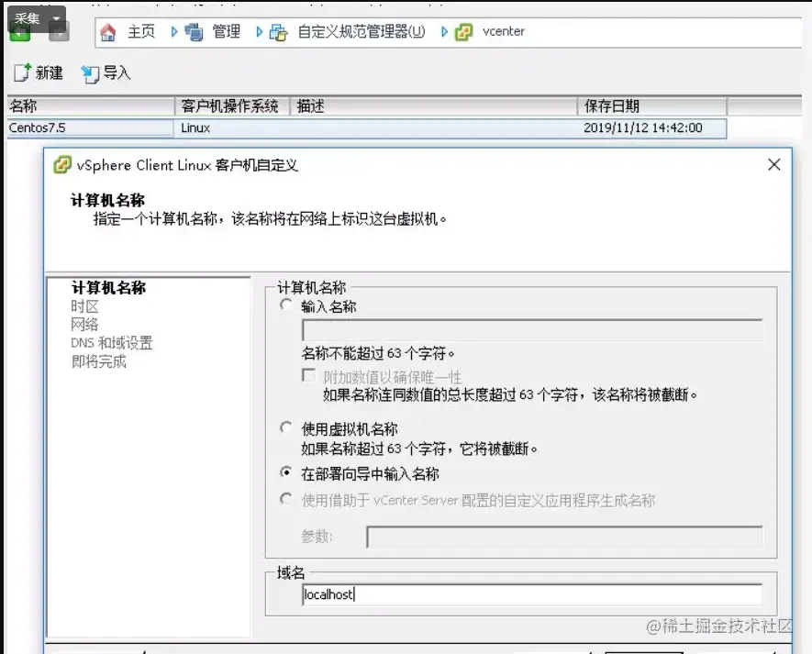Close the Linux 客户机自定义 dialog
Screen dimensions: 812x654
[x=774, y=165]
